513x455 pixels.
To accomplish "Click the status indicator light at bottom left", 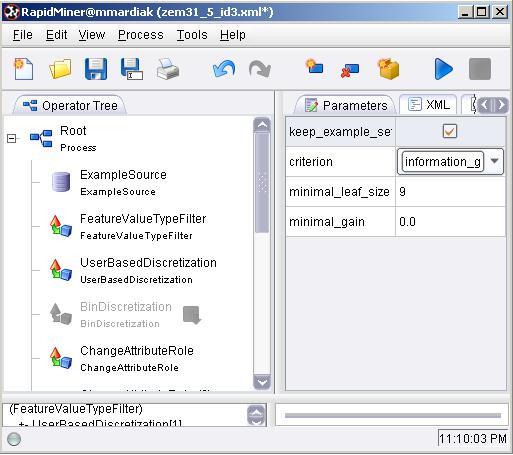I will 14,439.
